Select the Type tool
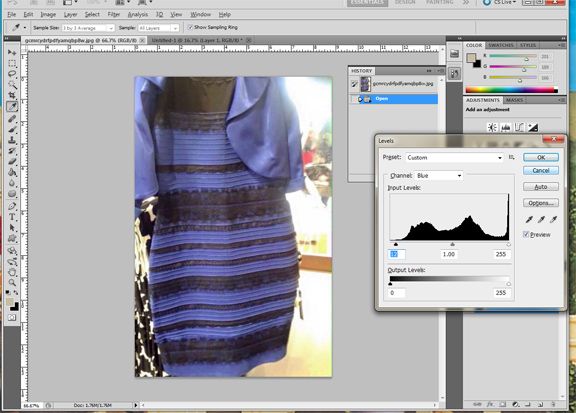 12,217
